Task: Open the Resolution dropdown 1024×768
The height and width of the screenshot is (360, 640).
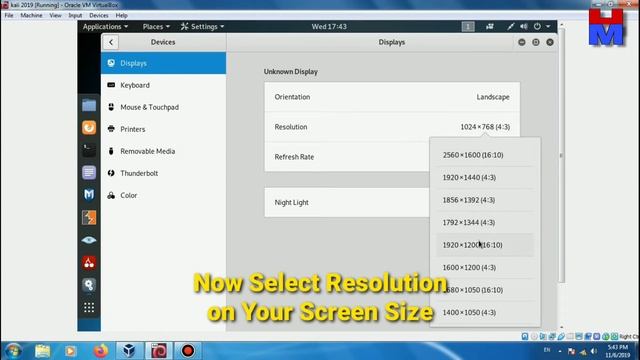Action: (x=485, y=127)
